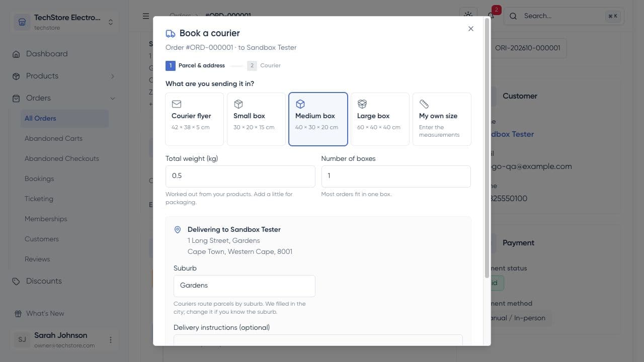
Task: Choose My own size option
Action: (442, 119)
